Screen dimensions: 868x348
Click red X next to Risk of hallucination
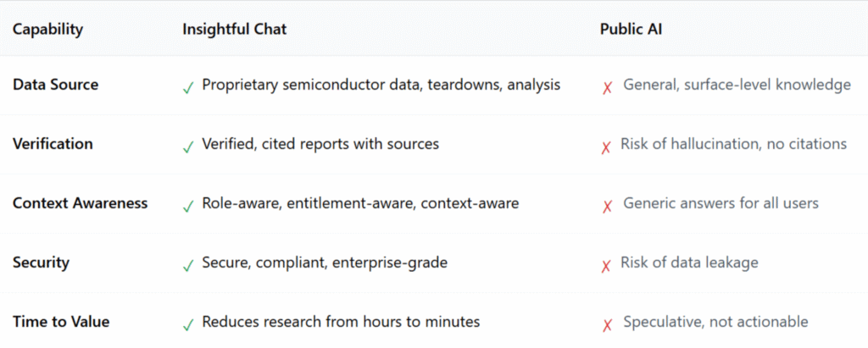pyautogui.click(x=606, y=146)
